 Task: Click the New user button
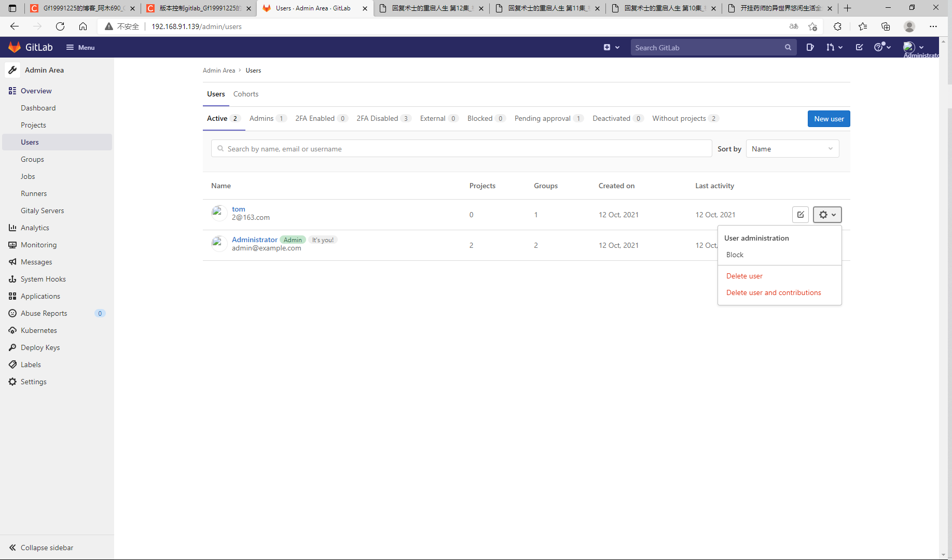coord(829,119)
